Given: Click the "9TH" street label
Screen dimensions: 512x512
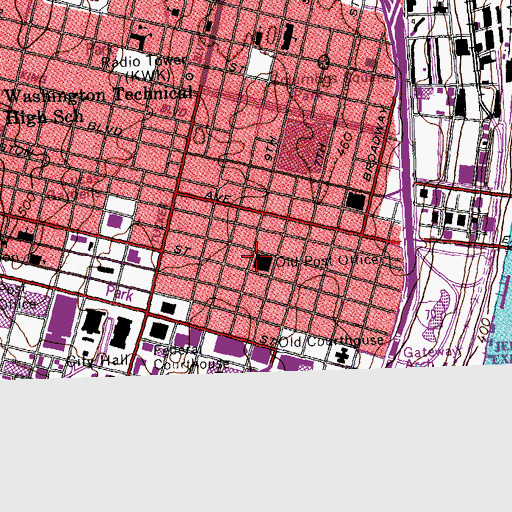Looking at the screenshot, I should (270, 148).
